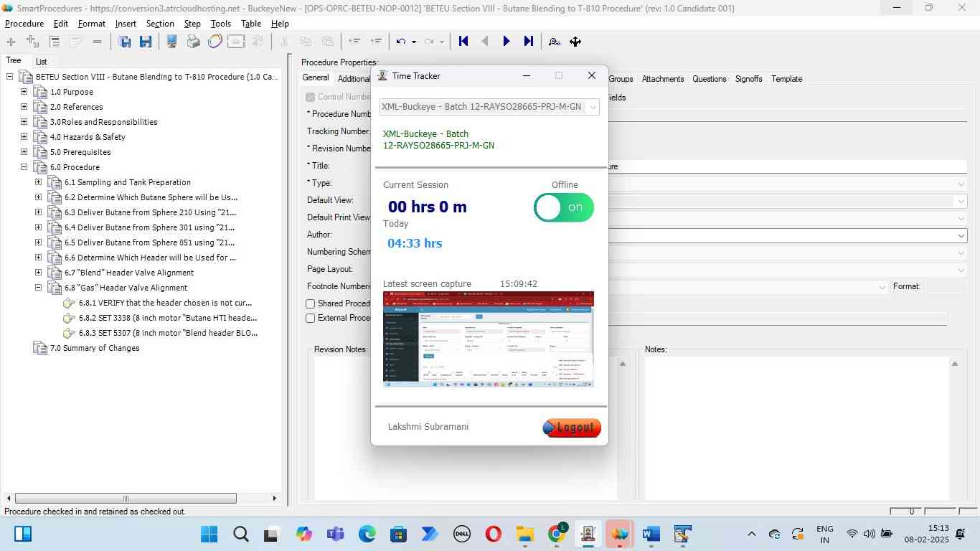This screenshot has width=980, height=551.
Task: Open the Table menu
Action: click(x=251, y=24)
